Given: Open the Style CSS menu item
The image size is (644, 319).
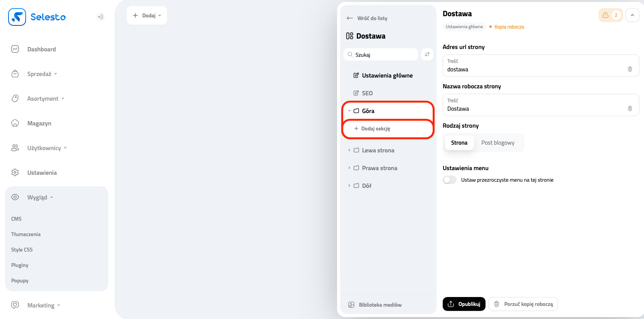Looking at the screenshot, I should pyautogui.click(x=22, y=250).
